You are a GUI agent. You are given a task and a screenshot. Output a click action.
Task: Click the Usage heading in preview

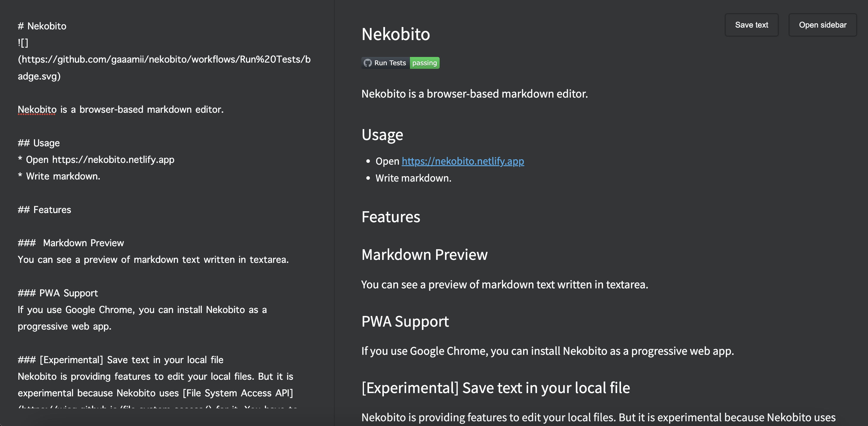[382, 135]
